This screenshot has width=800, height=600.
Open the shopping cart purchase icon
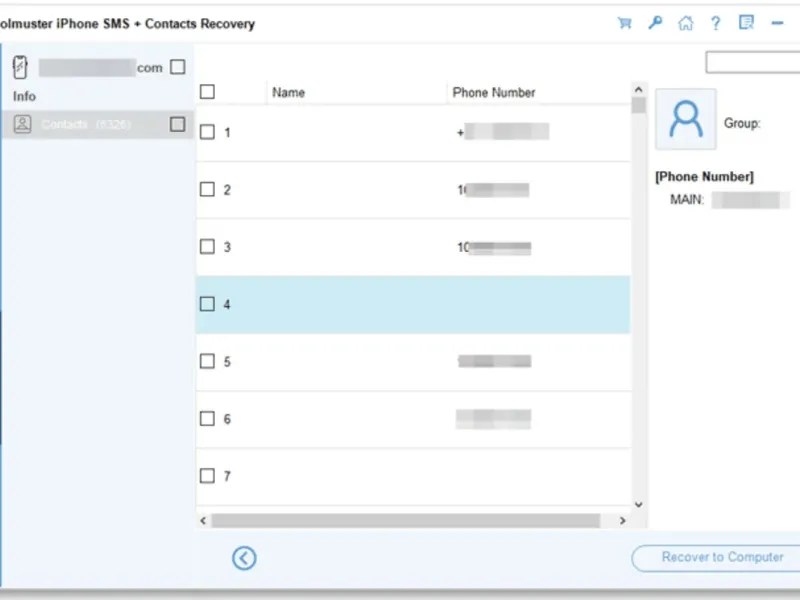coord(624,23)
